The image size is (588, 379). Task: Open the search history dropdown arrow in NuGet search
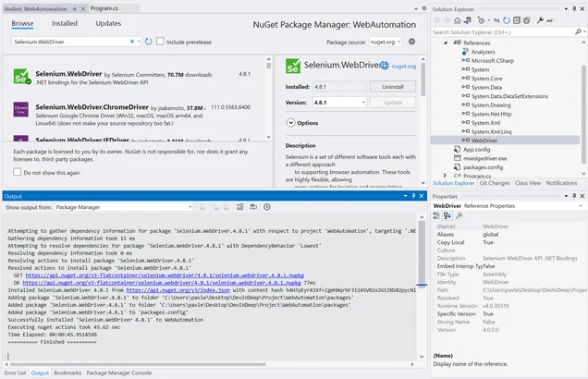139,42
